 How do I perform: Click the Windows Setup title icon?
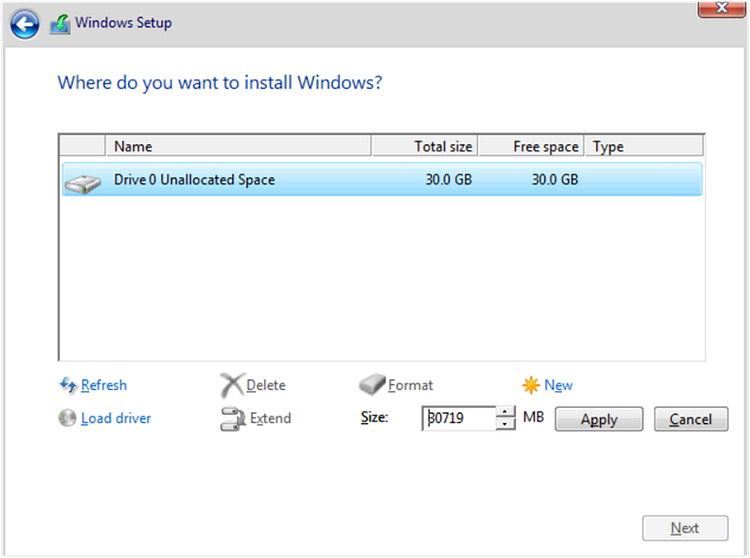coord(60,24)
